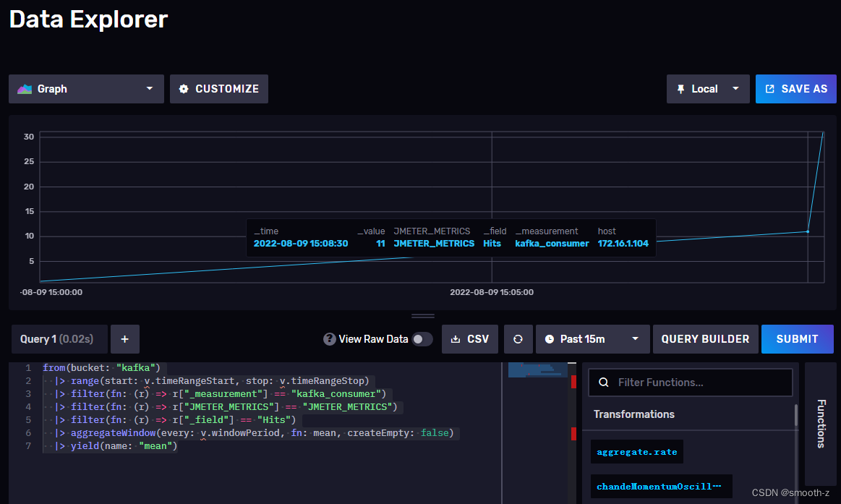
Task: Click the chart icon in the Graph selector
Action: click(x=25, y=88)
